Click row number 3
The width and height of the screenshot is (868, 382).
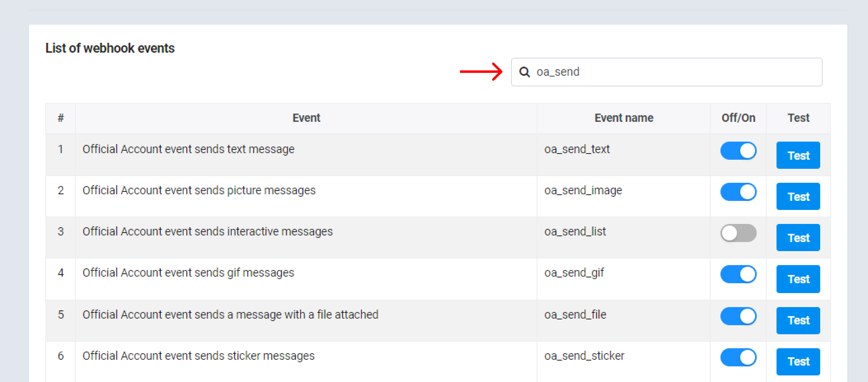61,231
